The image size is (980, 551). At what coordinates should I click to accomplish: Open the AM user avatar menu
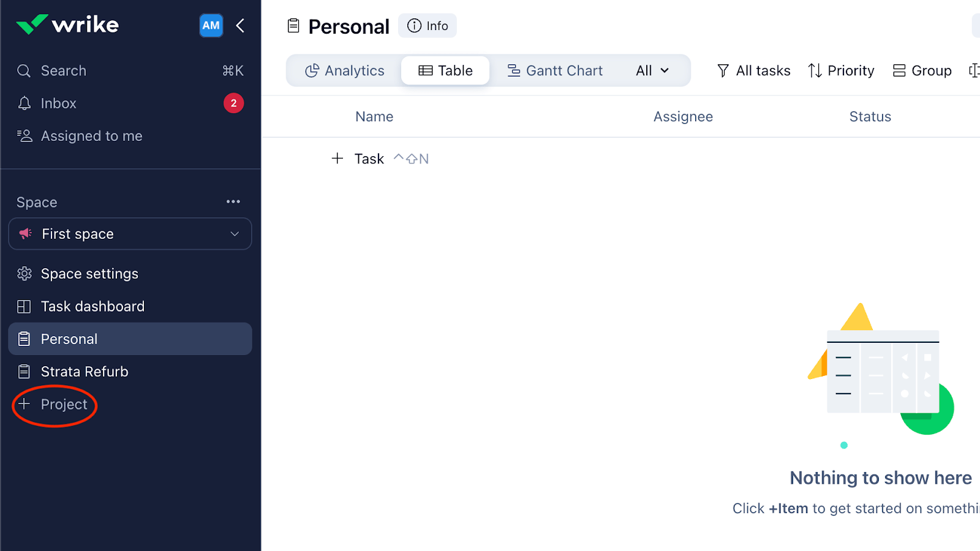click(x=211, y=25)
